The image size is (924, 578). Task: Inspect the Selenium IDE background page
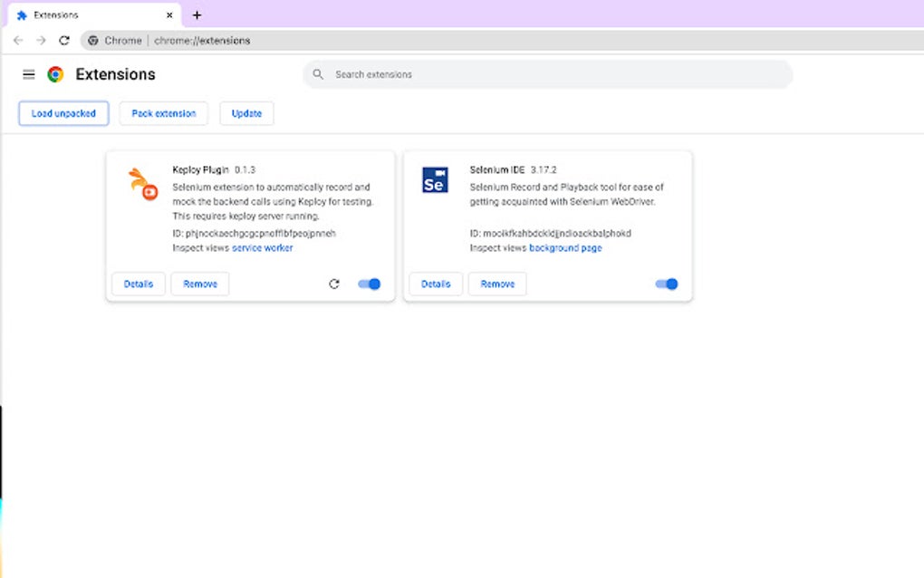click(565, 247)
